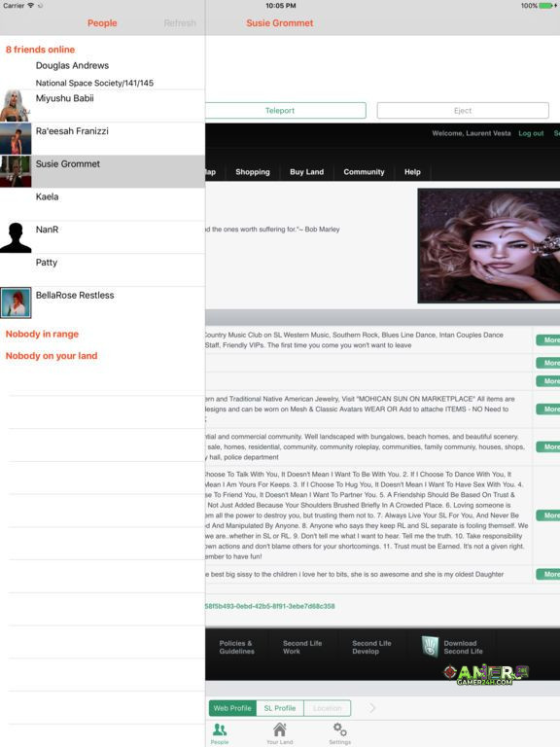This screenshot has width=560, height=747.
Task: Select friend NanR
Action: 102,237
